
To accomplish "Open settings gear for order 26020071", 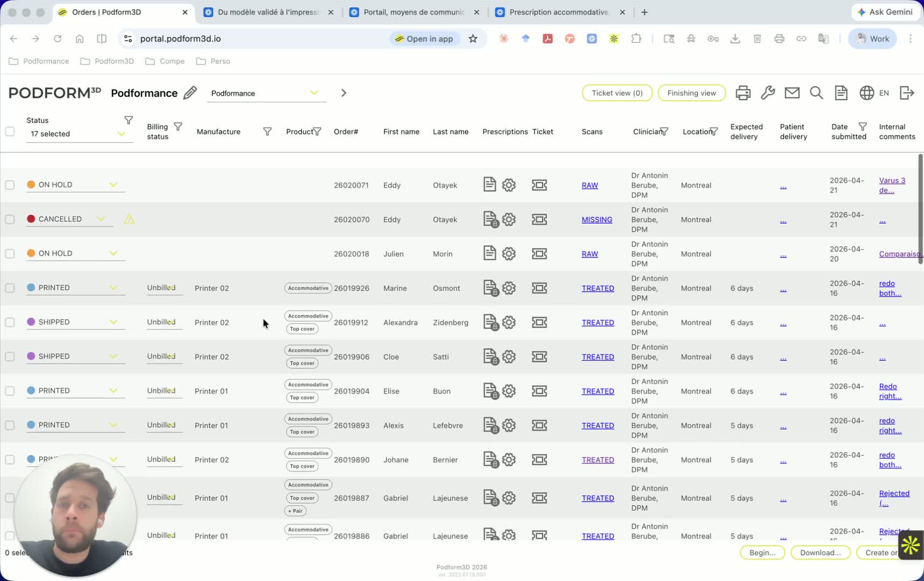I will [x=509, y=185].
